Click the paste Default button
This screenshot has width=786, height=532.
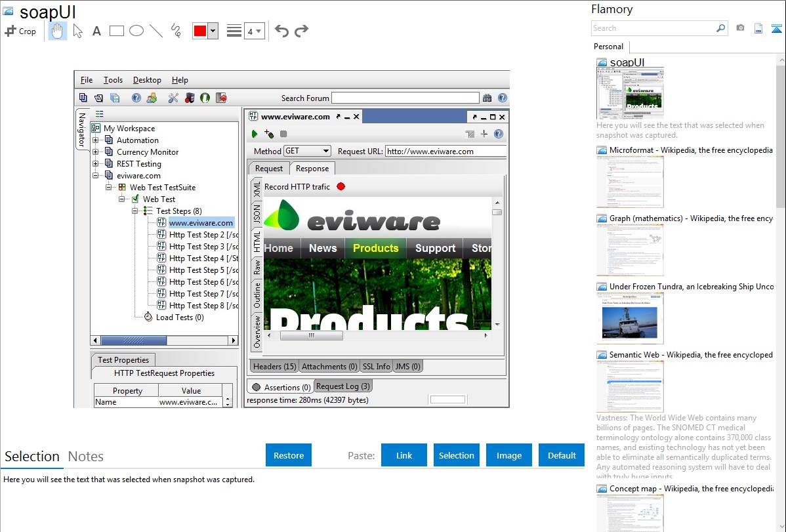coord(562,455)
